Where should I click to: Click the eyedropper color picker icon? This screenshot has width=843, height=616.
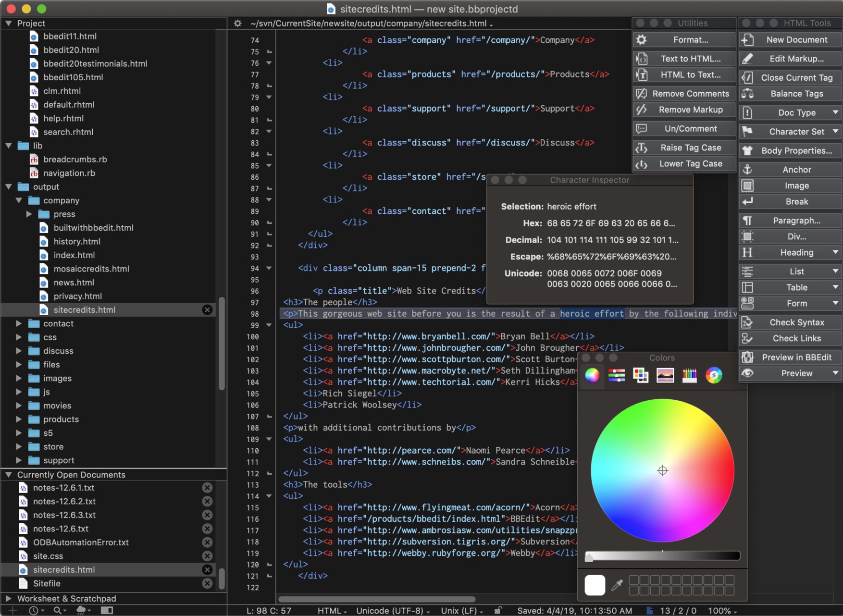[x=617, y=585]
